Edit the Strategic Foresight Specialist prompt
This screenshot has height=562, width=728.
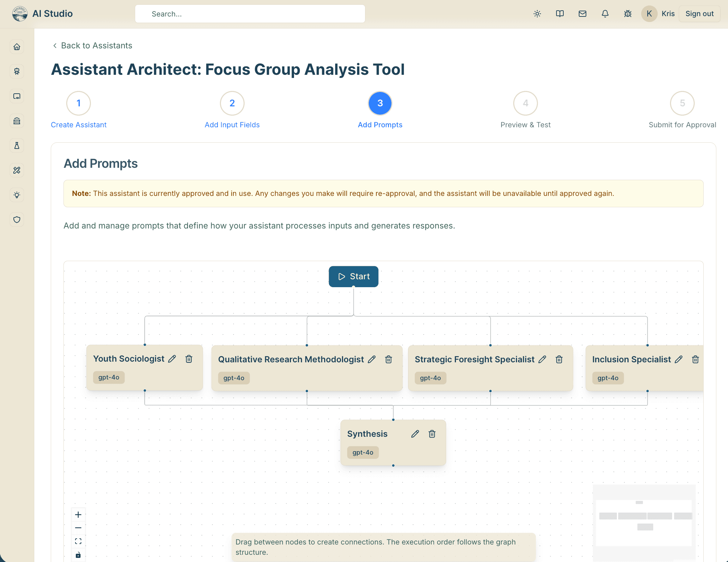[542, 359]
